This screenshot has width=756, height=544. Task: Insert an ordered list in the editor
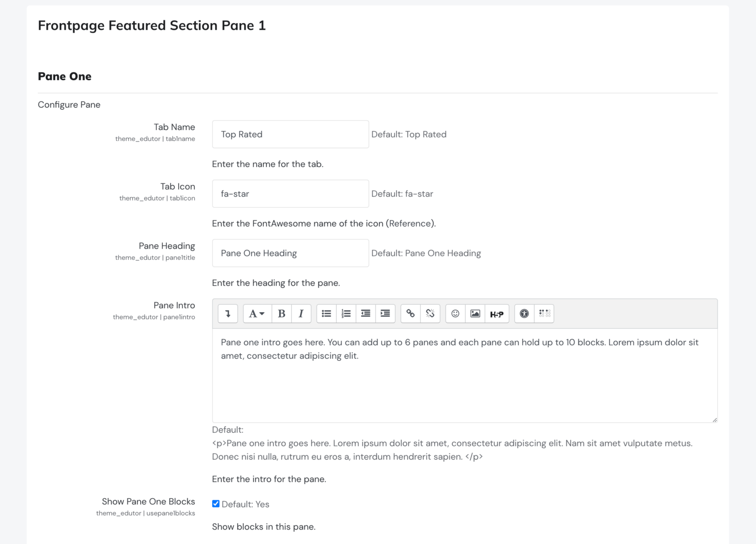point(346,314)
